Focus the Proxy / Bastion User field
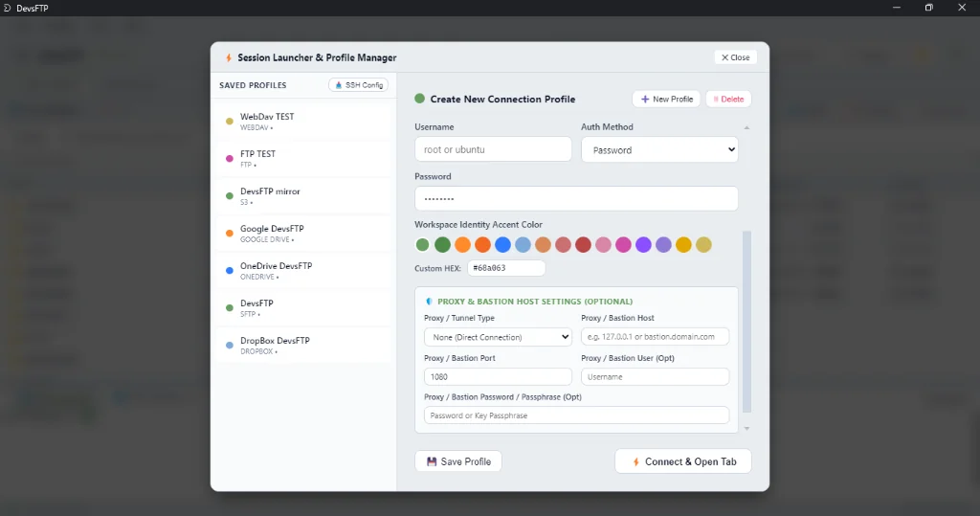Image resolution: width=980 pixels, height=516 pixels. (x=655, y=376)
